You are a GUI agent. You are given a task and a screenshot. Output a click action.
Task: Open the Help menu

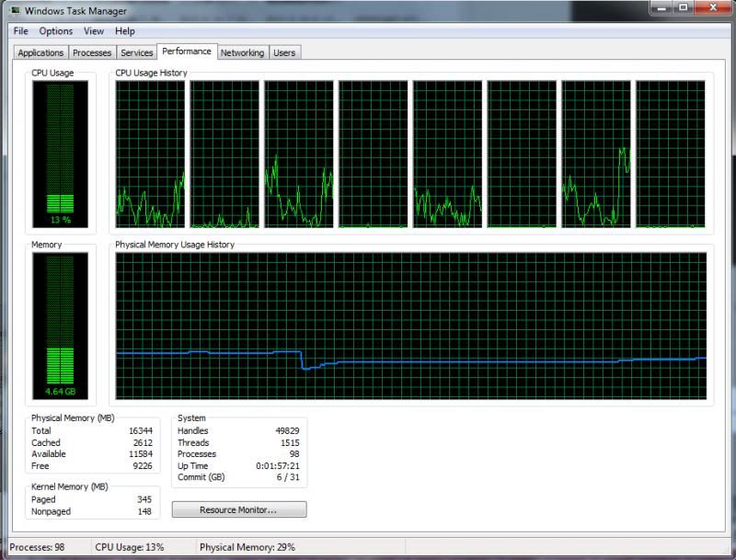pyautogui.click(x=125, y=31)
